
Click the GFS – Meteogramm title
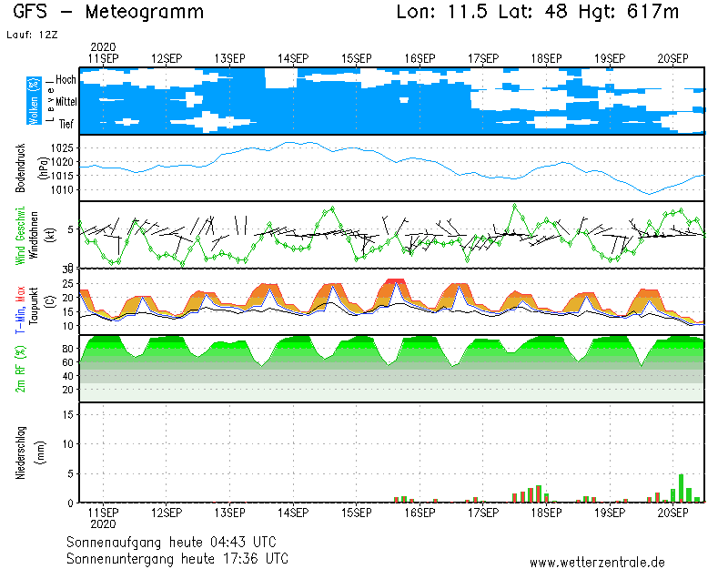(x=108, y=13)
